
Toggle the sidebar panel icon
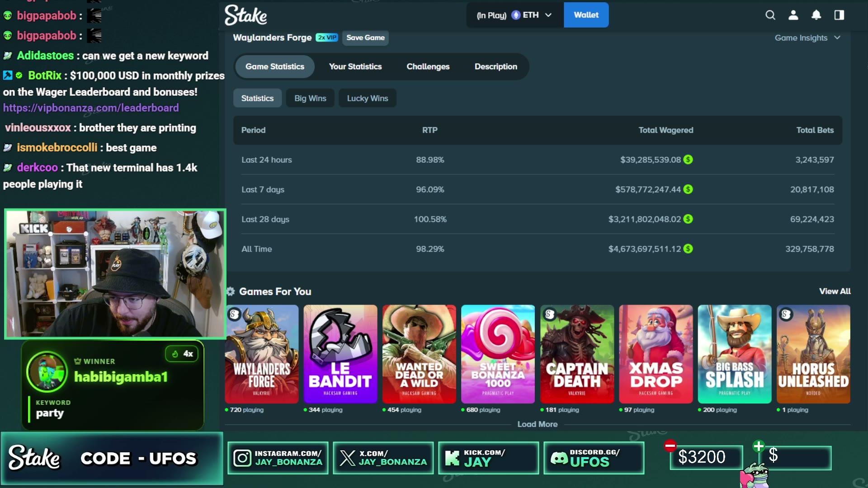coord(840,15)
